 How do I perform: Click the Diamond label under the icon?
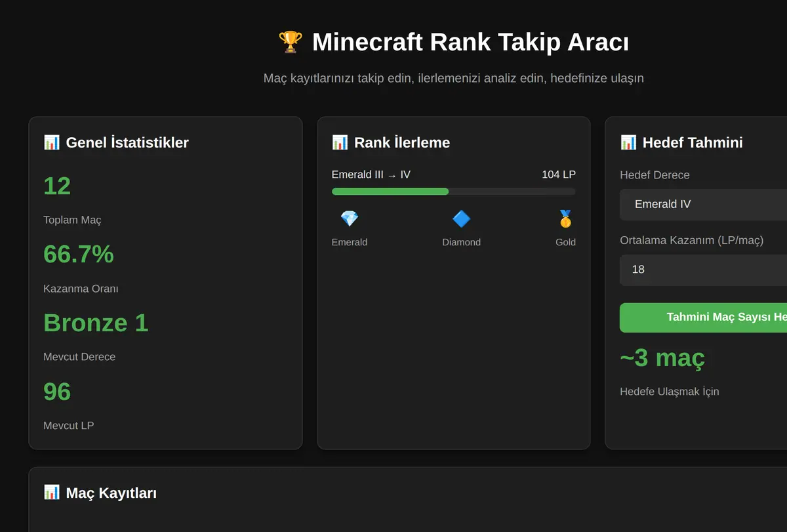coord(462,242)
